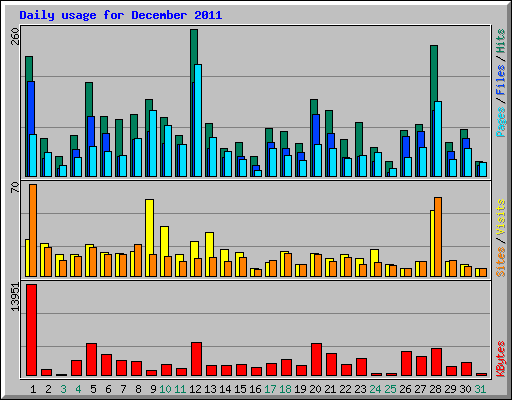Image resolution: width=512 pixels, height=400 pixels.
Task: Click day label '30' on the axis
Action: coord(465,389)
